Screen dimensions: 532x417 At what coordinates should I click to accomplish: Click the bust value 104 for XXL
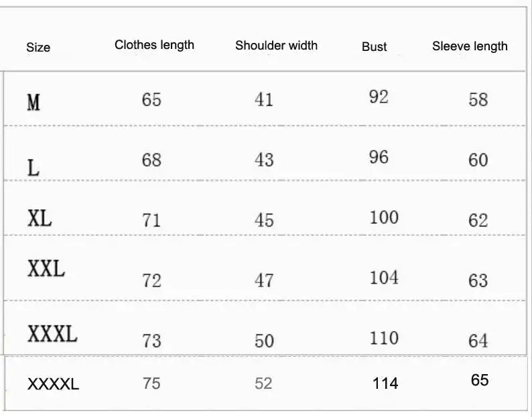[384, 278]
